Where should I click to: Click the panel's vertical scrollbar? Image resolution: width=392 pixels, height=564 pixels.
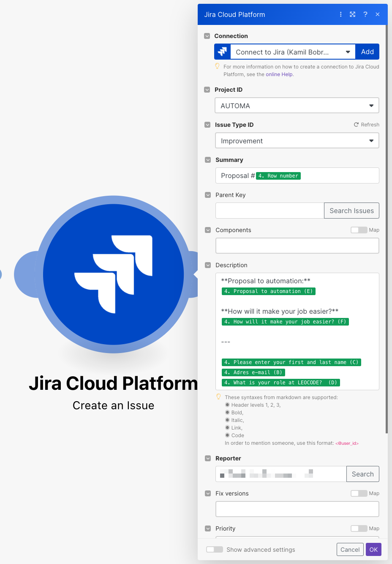pos(387,228)
